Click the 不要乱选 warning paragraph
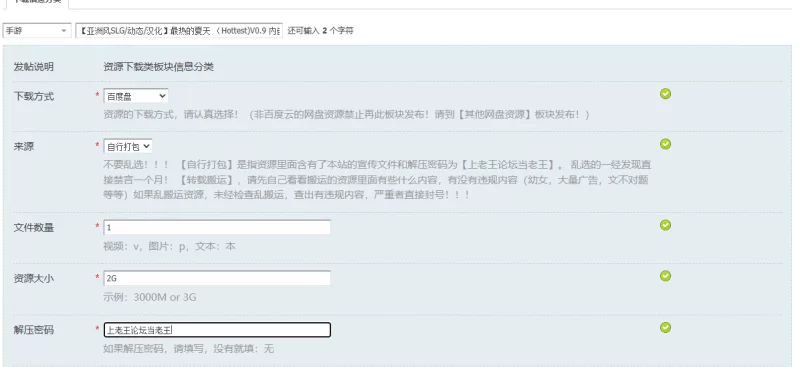Viewport: 800px width, 367px height. click(377, 180)
